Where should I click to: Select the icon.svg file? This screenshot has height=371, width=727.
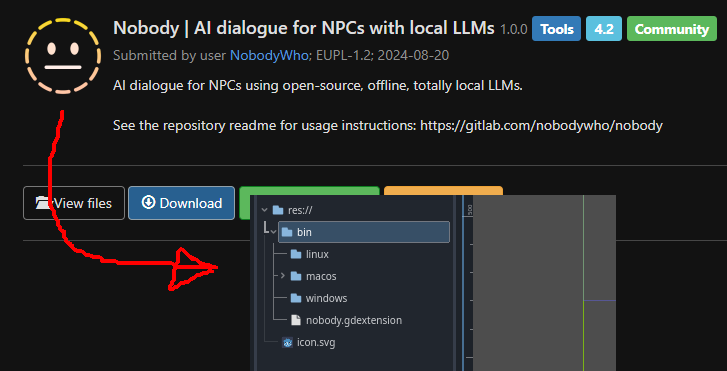click(x=316, y=343)
